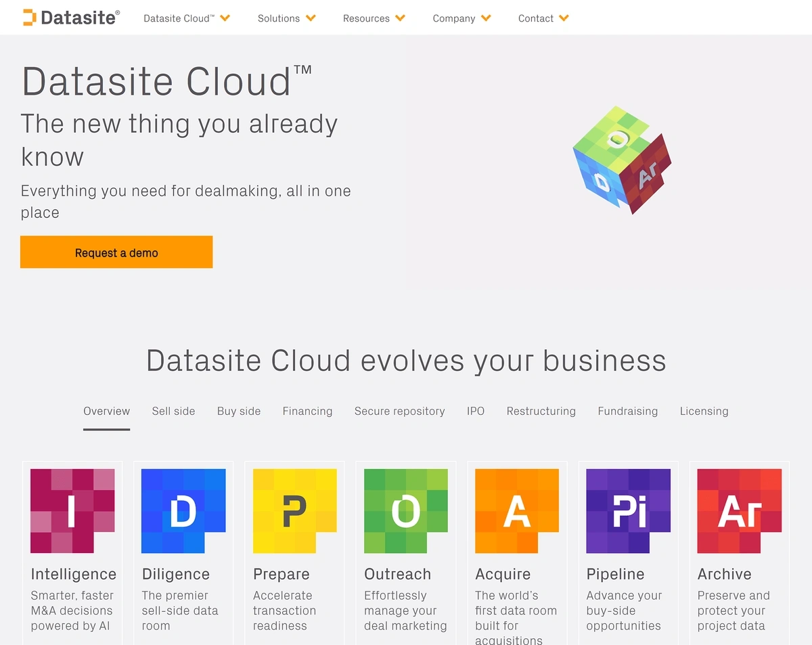View the Secure repository tab
The width and height of the screenshot is (812, 645).
(400, 411)
